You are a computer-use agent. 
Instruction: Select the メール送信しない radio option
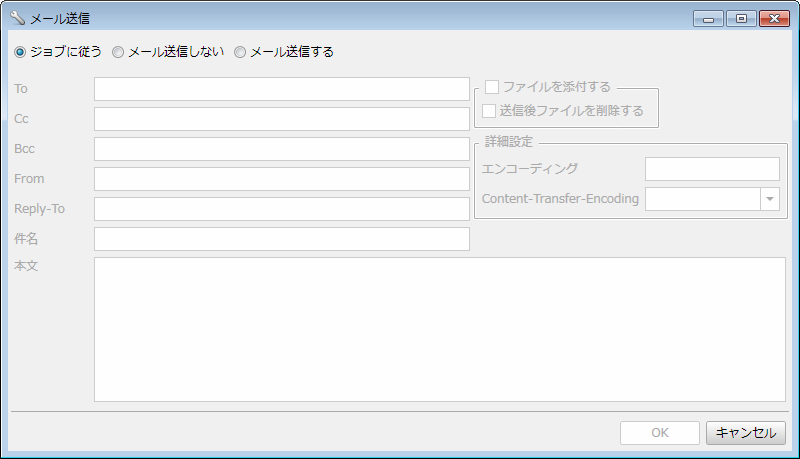point(118,52)
